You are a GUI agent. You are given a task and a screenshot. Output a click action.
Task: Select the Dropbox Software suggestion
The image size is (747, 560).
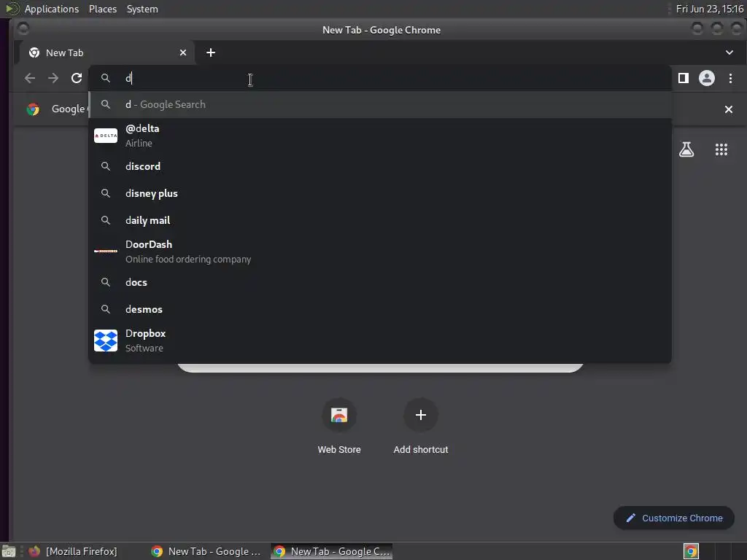379,341
